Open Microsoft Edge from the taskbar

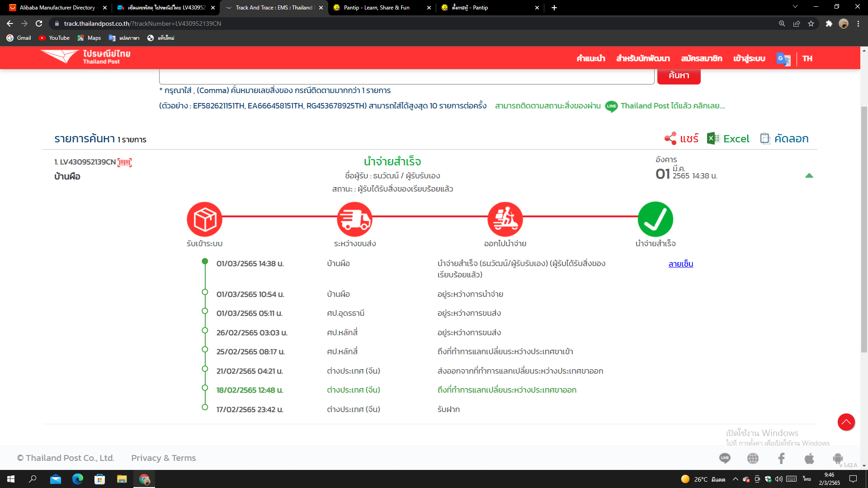pyautogui.click(x=78, y=479)
